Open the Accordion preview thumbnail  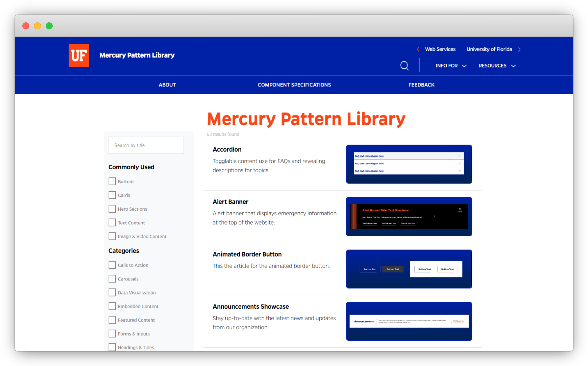pyautogui.click(x=409, y=164)
